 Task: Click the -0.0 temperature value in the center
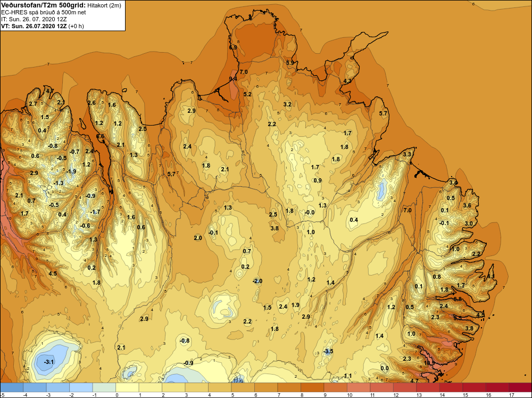click(x=310, y=212)
